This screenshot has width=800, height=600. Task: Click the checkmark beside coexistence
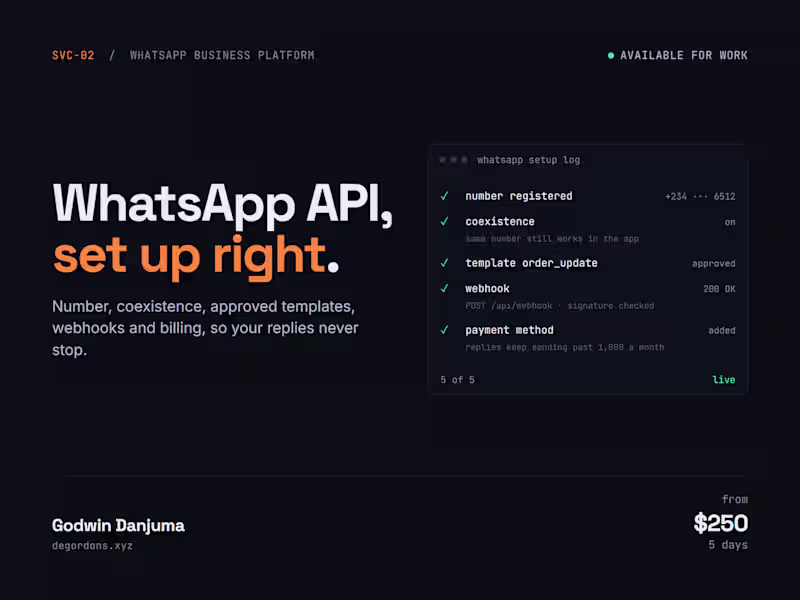pyautogui.click(x=444, y=221)
